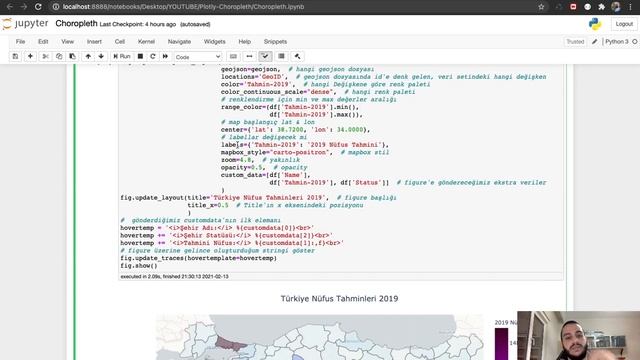Click the mapbox_style code line
The width and height of the screenshot is (640, 360).
[x=305, y=152]
